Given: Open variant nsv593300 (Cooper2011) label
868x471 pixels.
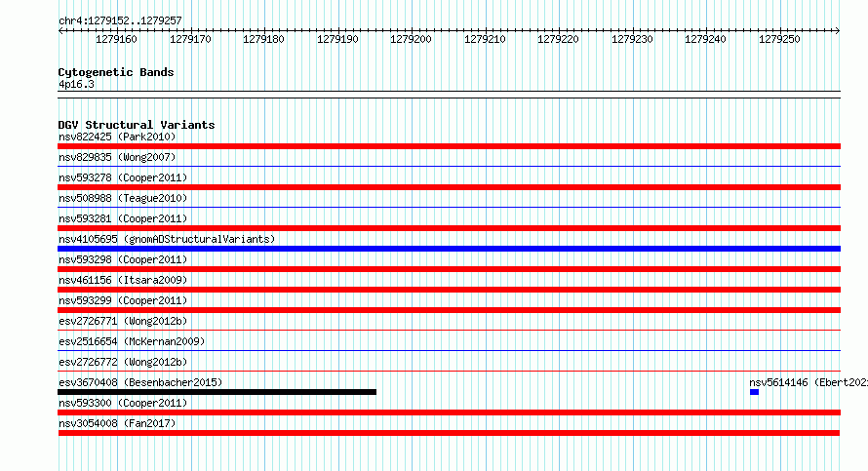Looking at the screenshot, I should (123, 403).
